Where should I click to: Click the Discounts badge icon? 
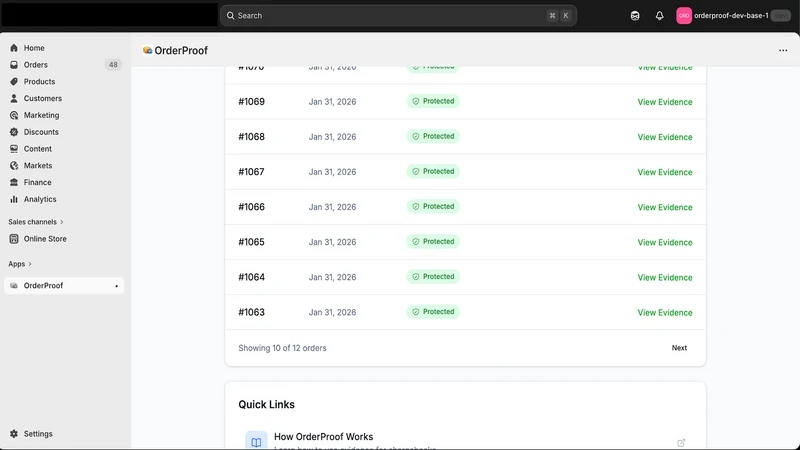14,132
